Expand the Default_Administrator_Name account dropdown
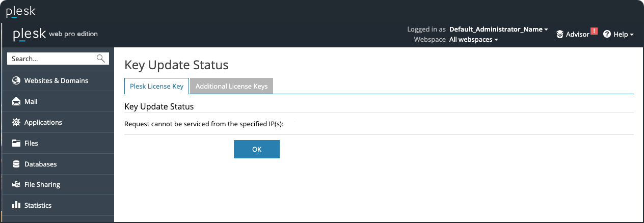The height and width of the screenshot is (223, 644). tap(546, 30)
